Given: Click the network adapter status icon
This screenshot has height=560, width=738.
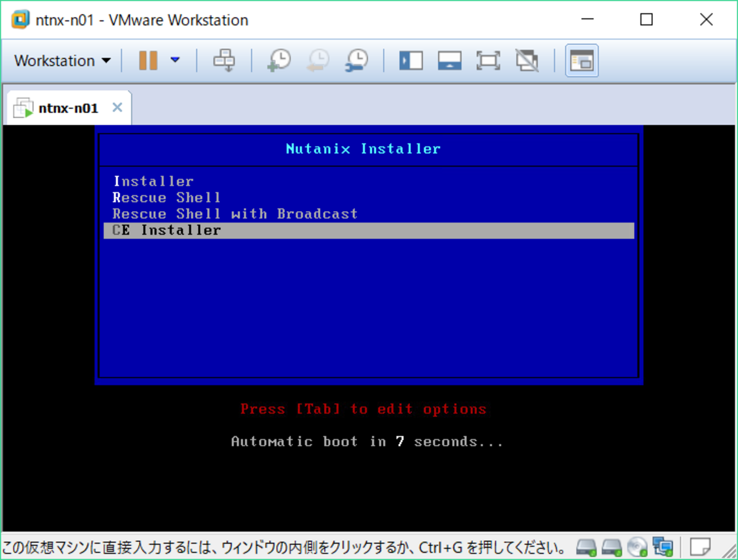Looking at the screenshot, I should [x=663, y=548].
